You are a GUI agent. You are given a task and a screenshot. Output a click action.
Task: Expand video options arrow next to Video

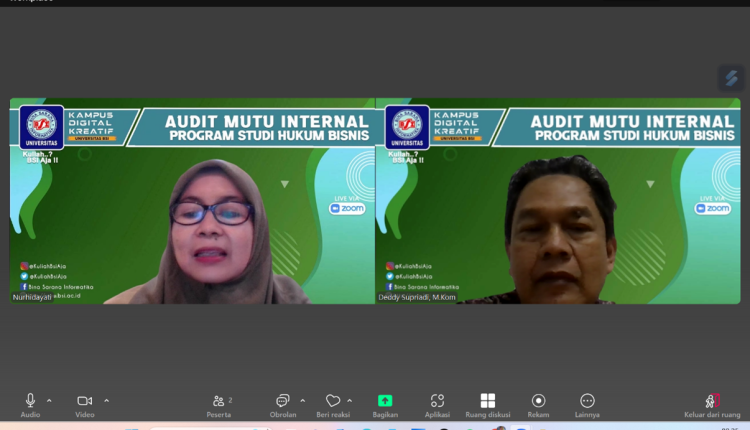click(106, 401)
